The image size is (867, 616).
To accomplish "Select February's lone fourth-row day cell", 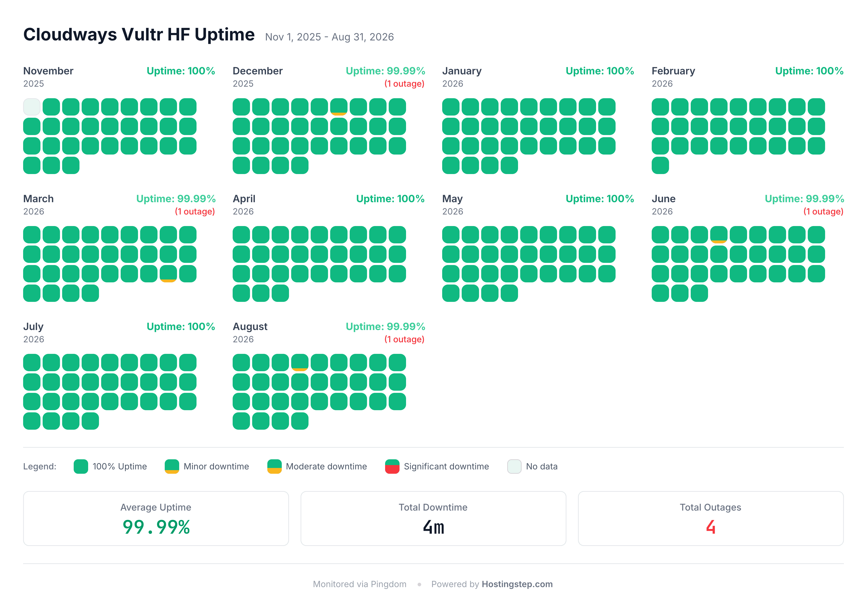I will 660,165.
